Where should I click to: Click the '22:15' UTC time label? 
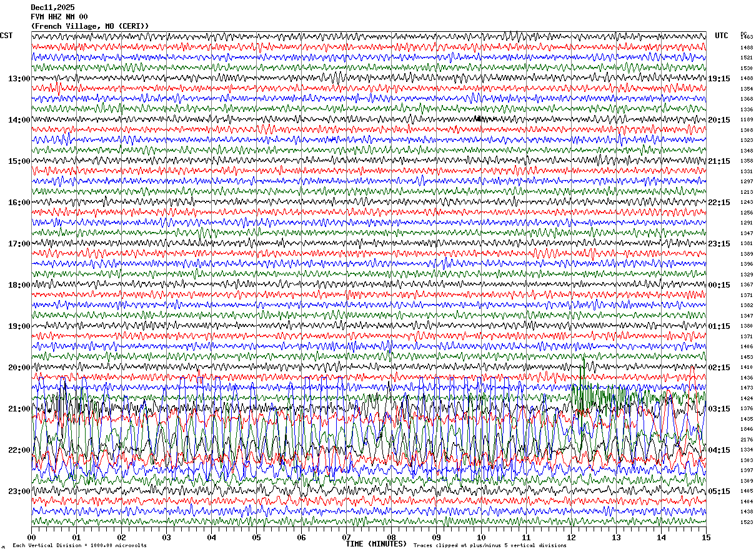719,203
